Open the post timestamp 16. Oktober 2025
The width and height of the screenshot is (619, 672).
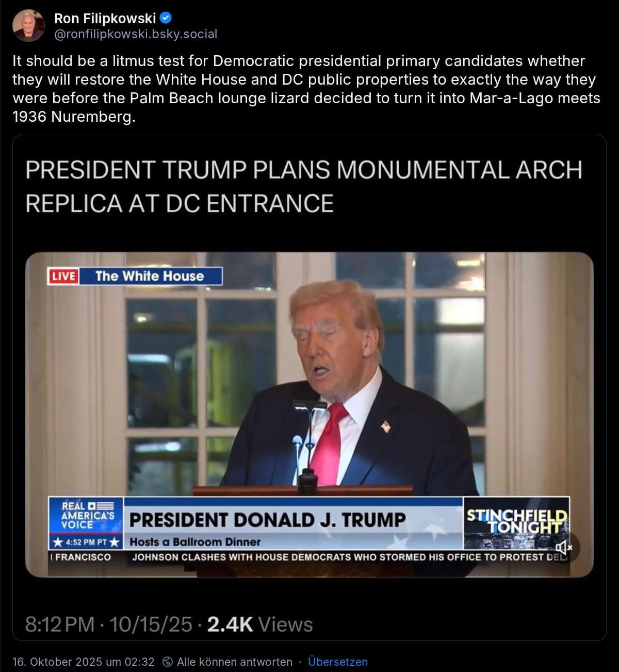[x=84, y=662]
